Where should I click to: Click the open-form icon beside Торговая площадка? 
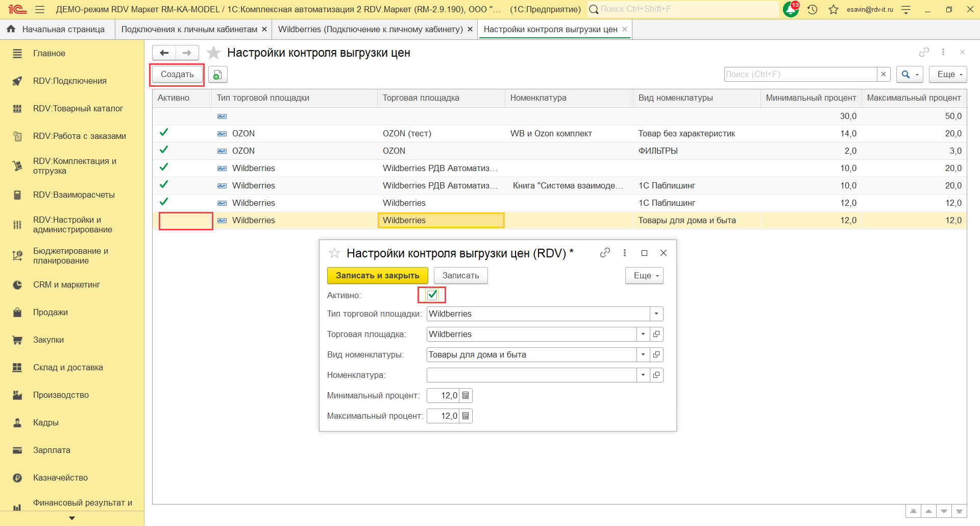pos(656,334)
